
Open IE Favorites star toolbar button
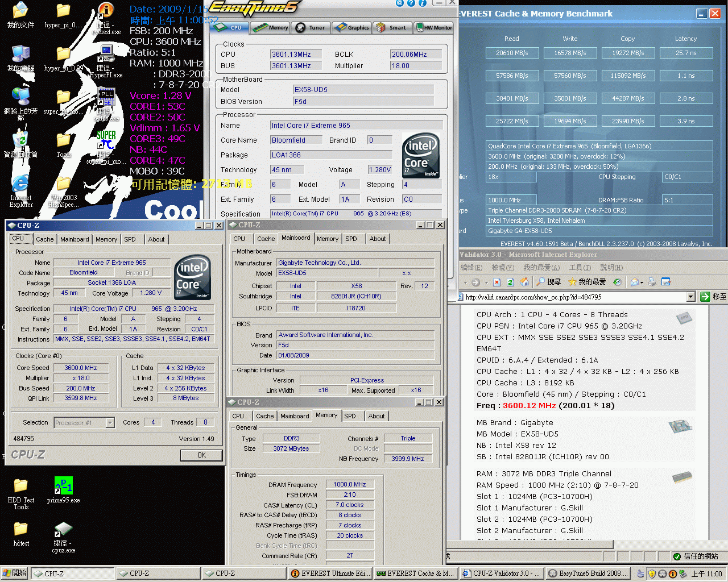click(x=587, y=282)
